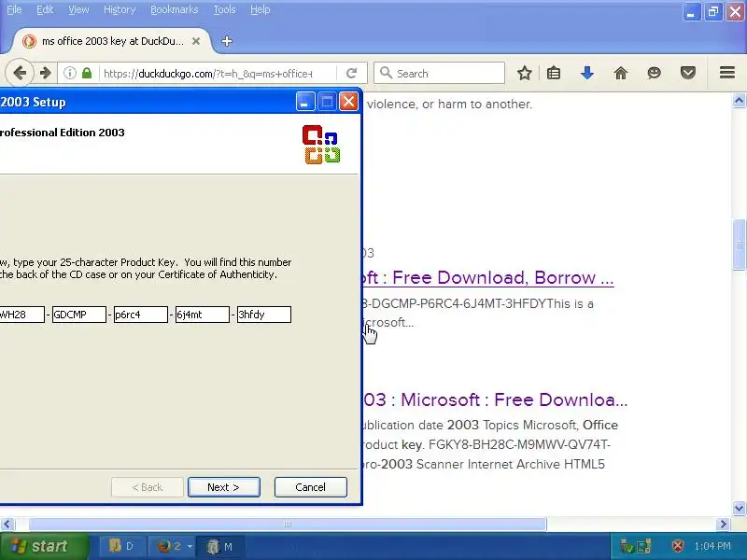Click the red shield security tray icon
747x560 pixels.
(x=678, y=546)
